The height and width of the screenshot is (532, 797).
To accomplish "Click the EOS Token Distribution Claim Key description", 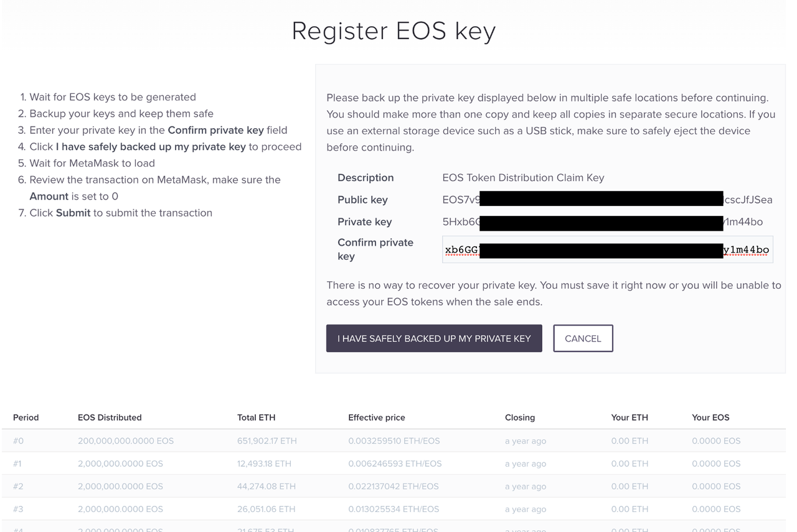I will point(523,178).
